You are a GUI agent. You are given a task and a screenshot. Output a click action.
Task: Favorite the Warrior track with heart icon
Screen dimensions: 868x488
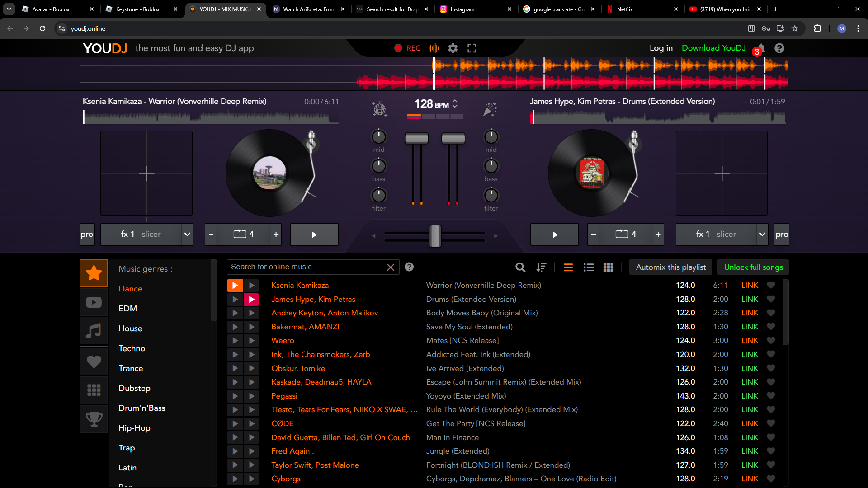(x=771, y=285)
